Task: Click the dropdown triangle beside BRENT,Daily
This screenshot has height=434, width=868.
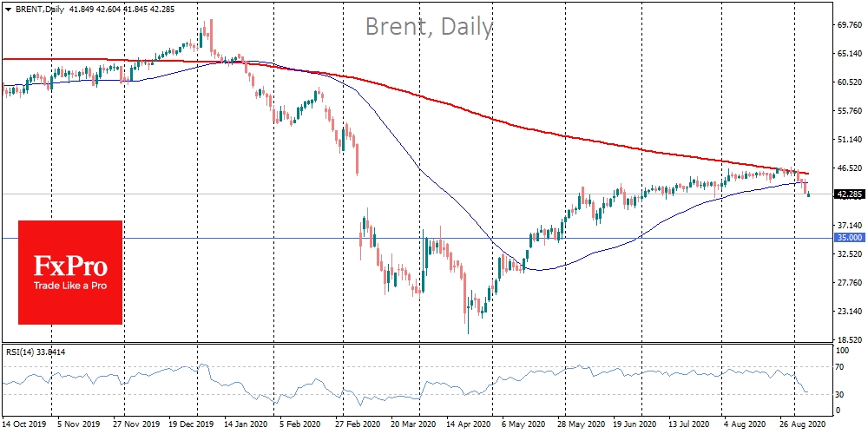Action: (x=7, y=10)
